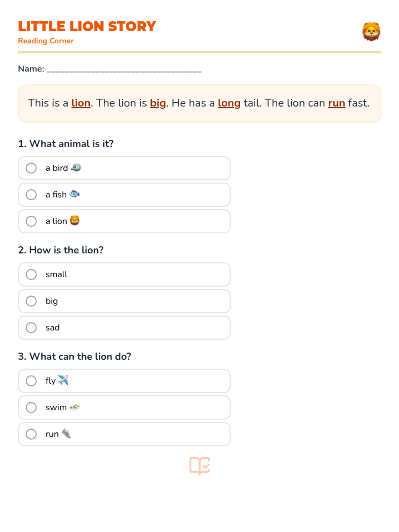The image size is (399, 532).
Task: Click the underlined word 'lion' in story
Action: tap(81, 103)
